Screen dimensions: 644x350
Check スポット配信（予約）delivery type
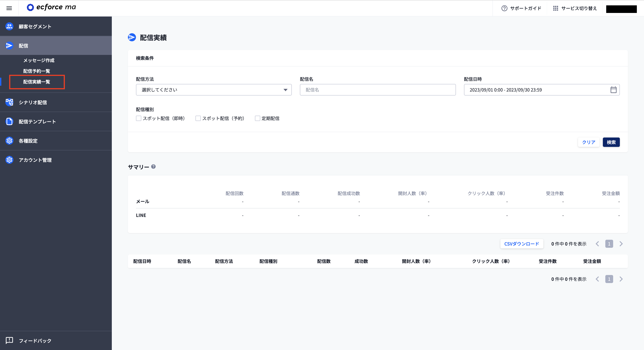198,118
